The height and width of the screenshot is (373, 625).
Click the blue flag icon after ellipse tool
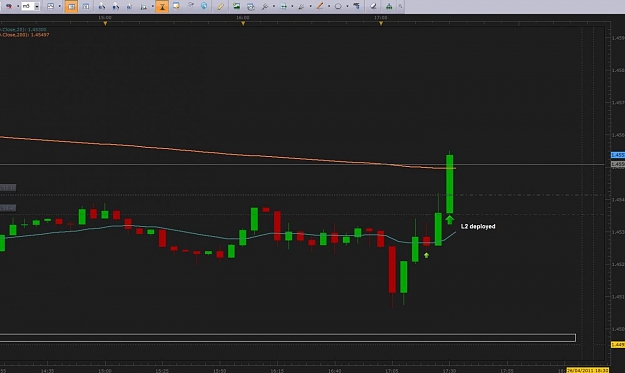click(x=357, y=6)
